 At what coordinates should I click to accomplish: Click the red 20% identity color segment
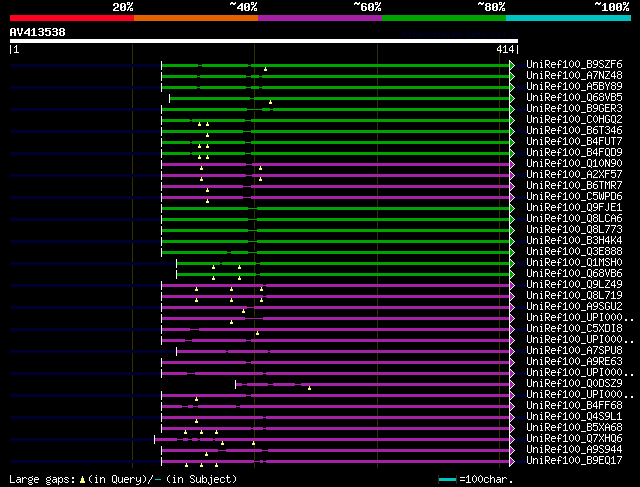(x=72, y=18)
